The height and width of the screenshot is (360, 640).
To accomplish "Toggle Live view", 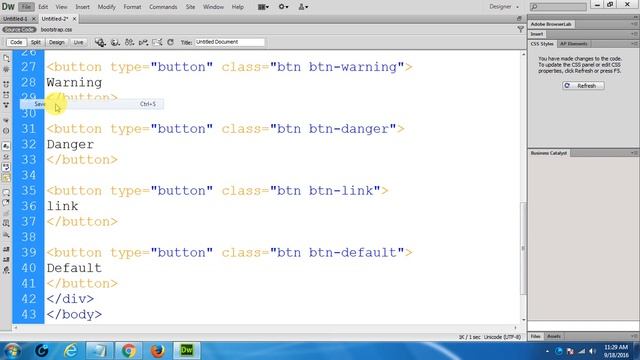I will pyautogui.click(x=78, y=42).
